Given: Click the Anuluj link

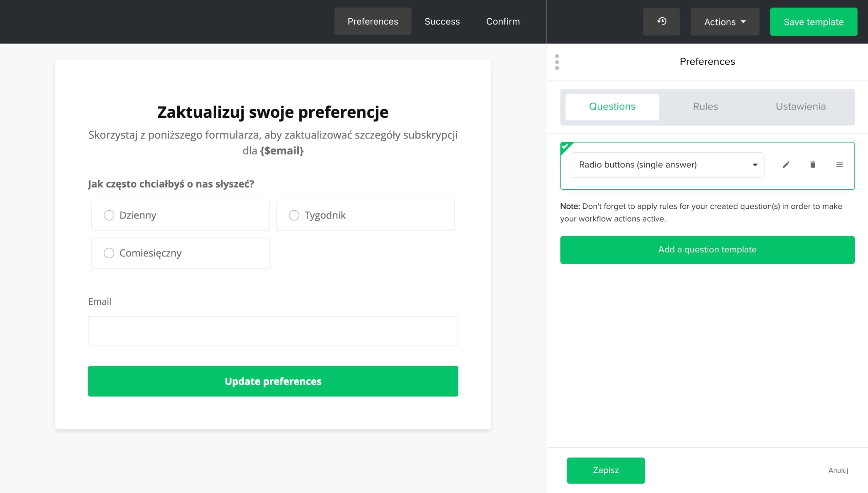Looking at the screenshot, I should pos(838,470).
